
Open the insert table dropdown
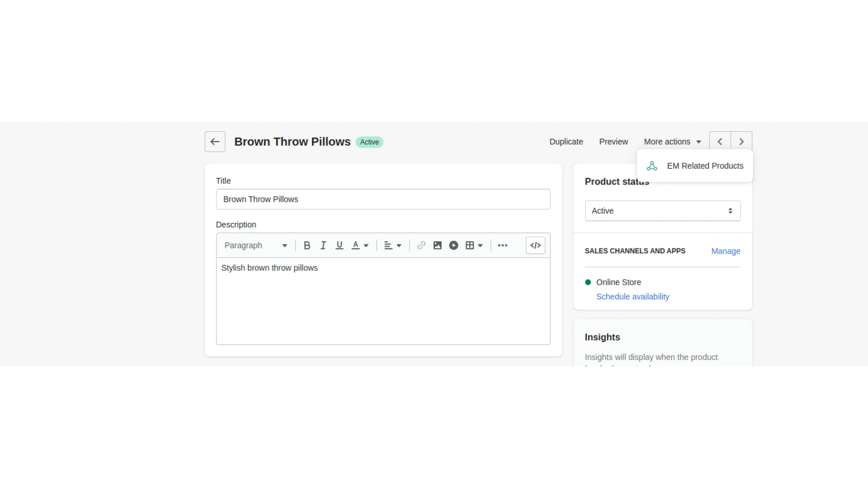[474, 246]
